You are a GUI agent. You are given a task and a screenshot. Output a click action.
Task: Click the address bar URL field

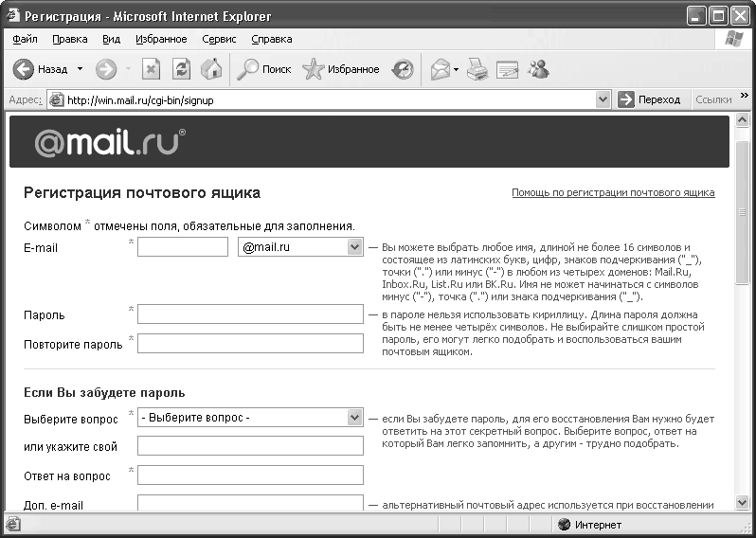click(x=331, y=100)
